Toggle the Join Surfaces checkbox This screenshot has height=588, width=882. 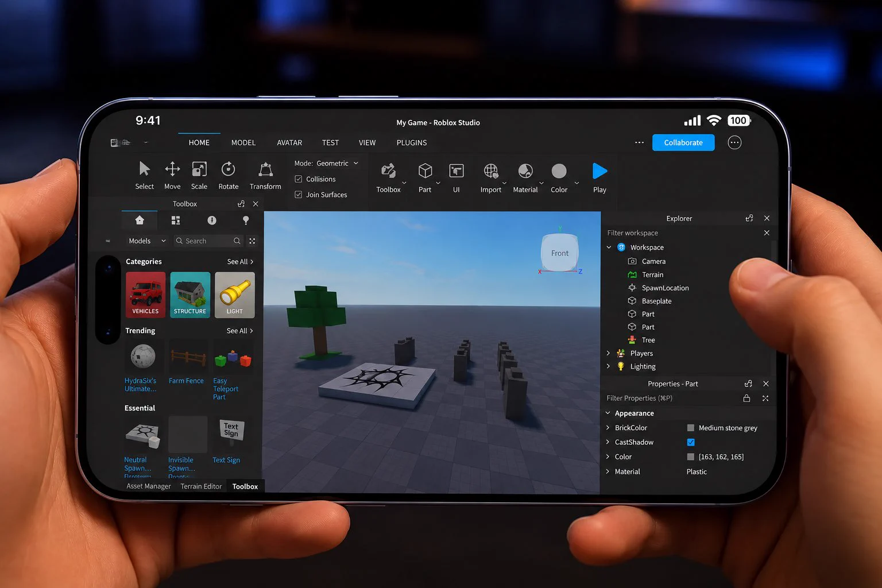pos(299,195)
